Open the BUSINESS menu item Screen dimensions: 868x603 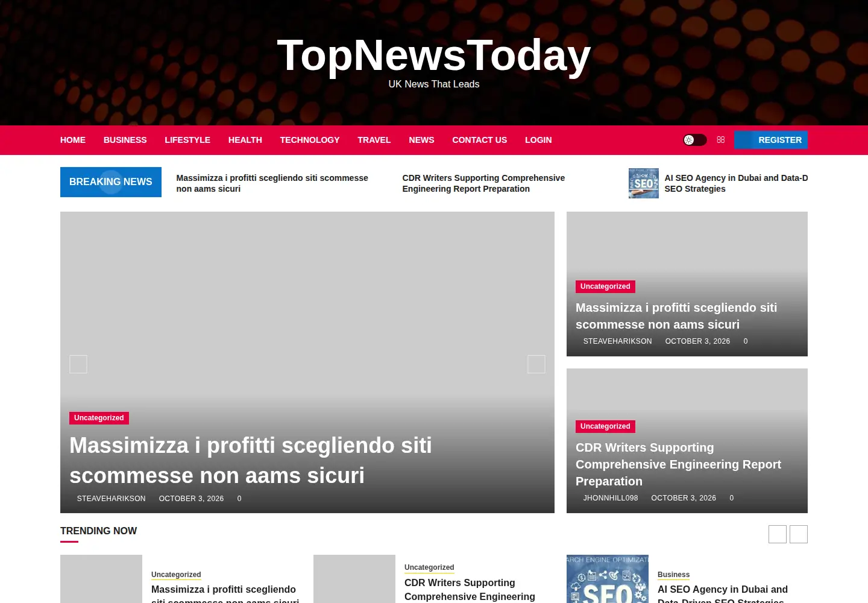tap(125, 140)
